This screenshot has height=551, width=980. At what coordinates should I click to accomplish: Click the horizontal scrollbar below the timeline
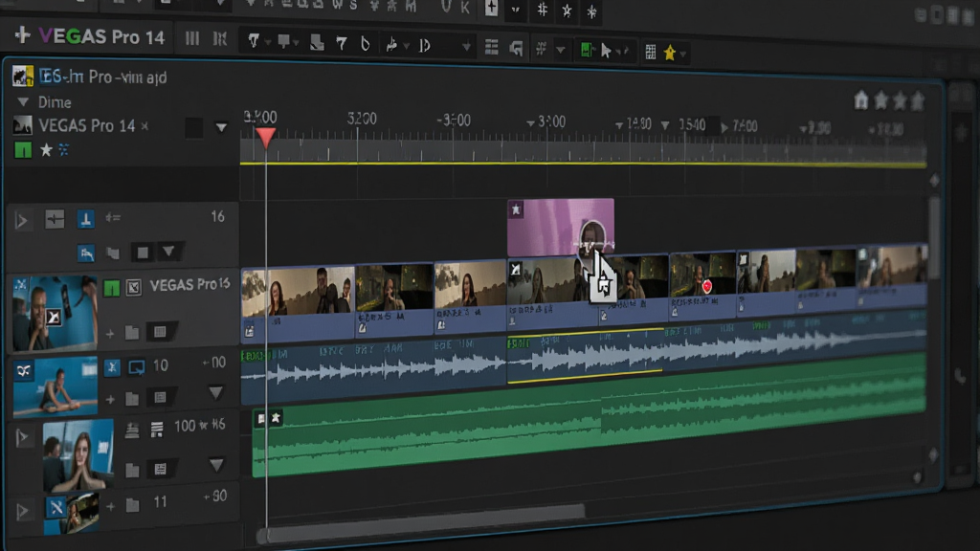point(423,525)
